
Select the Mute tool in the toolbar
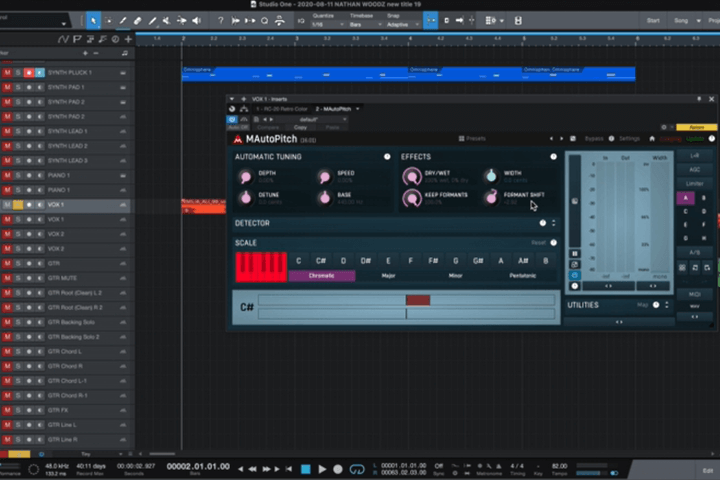[167, 21]
